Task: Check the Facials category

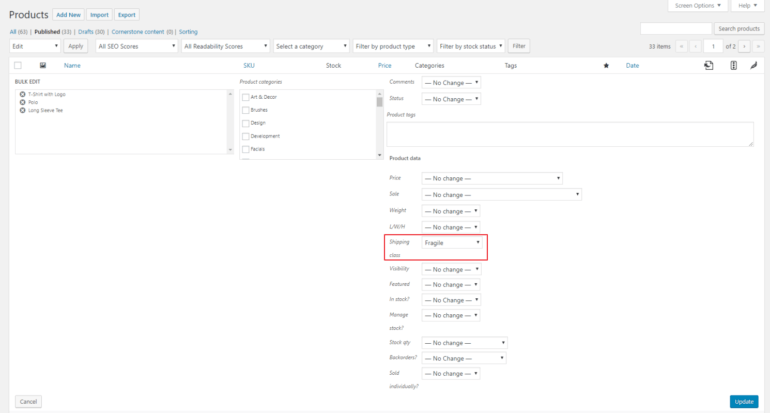Action: [246, 149]
